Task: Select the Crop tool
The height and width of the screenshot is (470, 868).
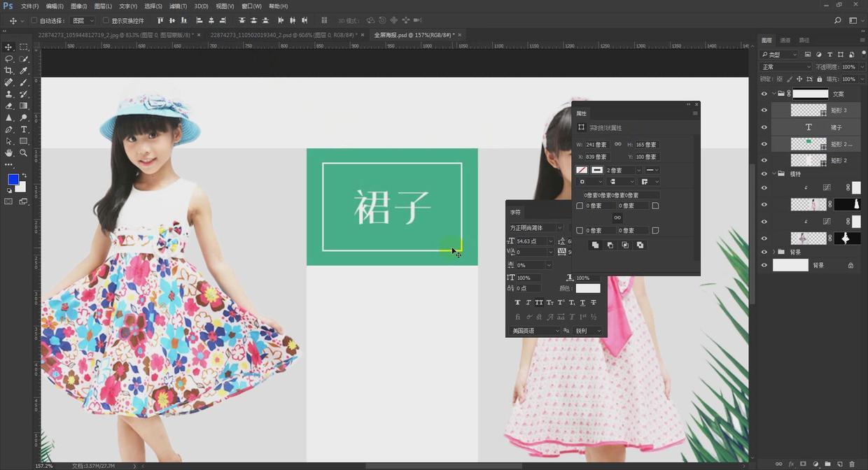Action: 9,71
